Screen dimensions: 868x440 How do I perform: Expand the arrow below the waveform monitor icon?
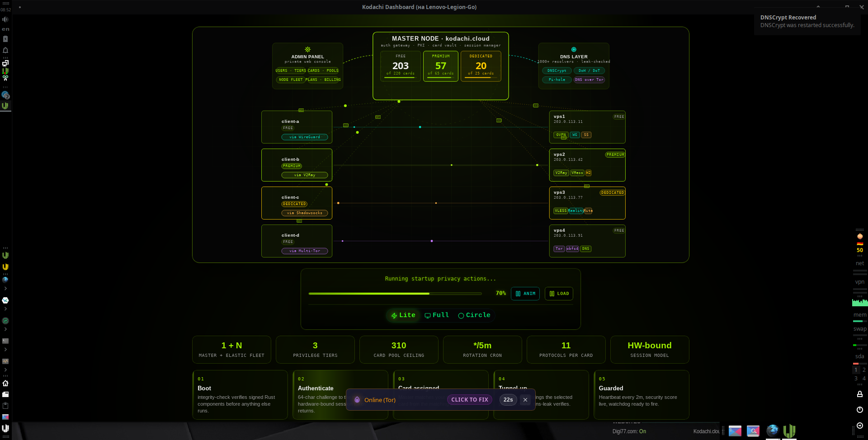5,370
